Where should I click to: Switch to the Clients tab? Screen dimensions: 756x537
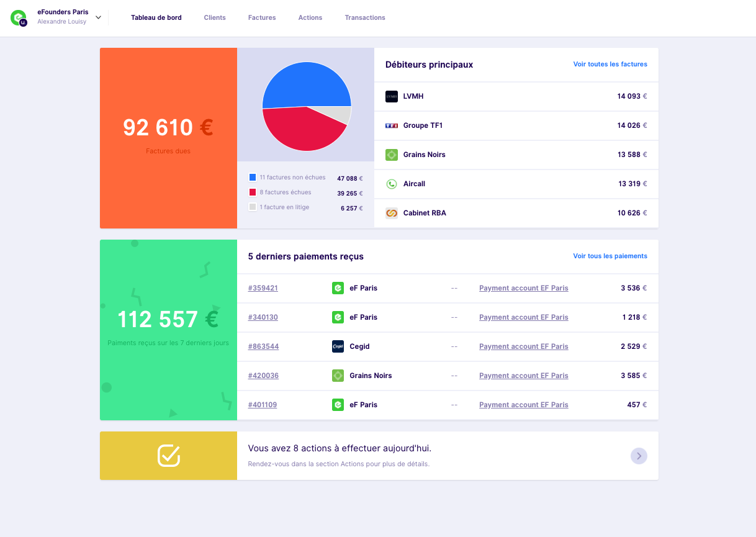(x=215, y=17)
